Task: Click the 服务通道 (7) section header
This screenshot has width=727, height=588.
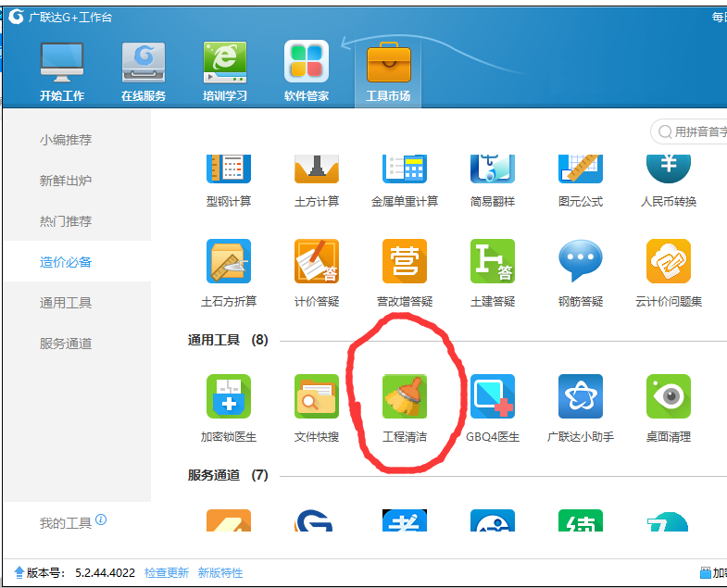Action: 228,475
